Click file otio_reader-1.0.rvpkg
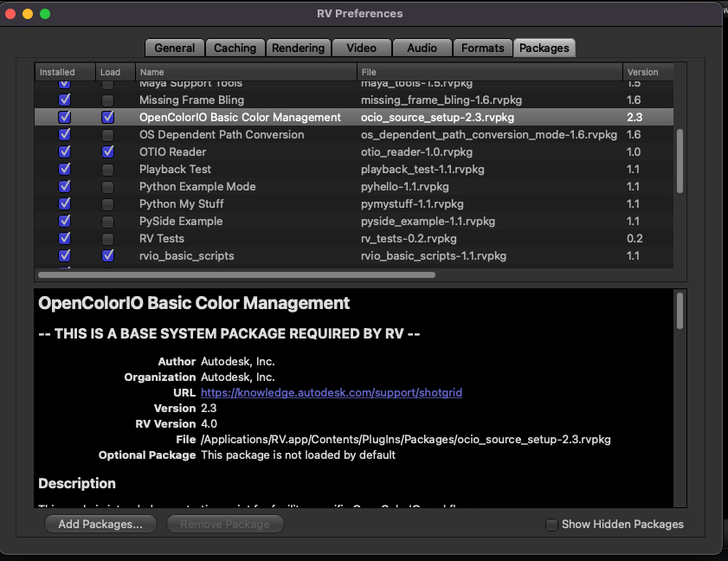 [x=417, y=152]
